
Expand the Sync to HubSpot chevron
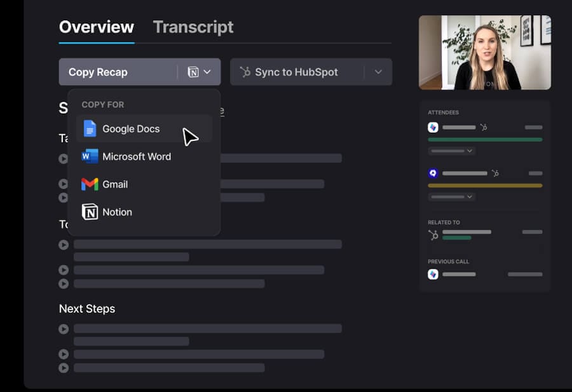click(x=378, y=72)
